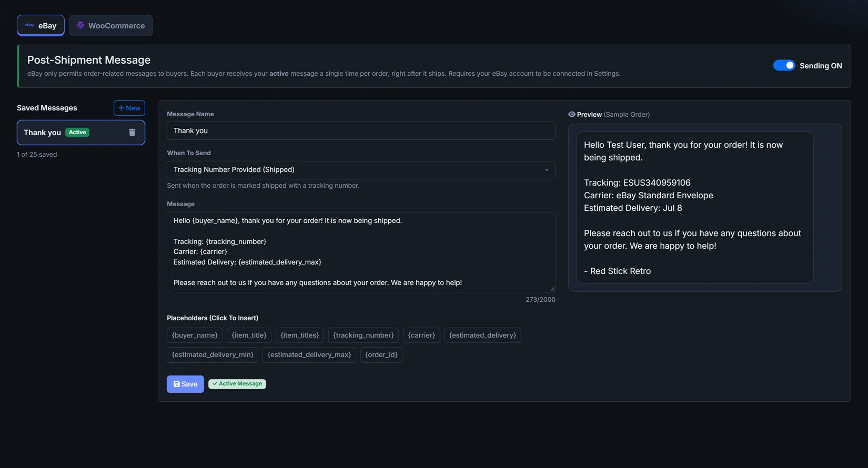Insert the {estimated_delivery_max} placeholder

[x=309, y=354]
